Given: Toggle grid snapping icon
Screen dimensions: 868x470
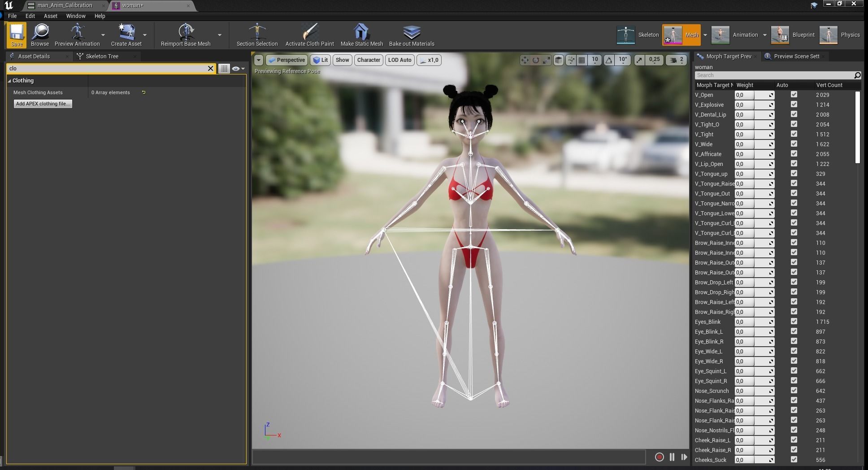Looking at the screenshot, I should pyautogui.click(x=582, y=60).
